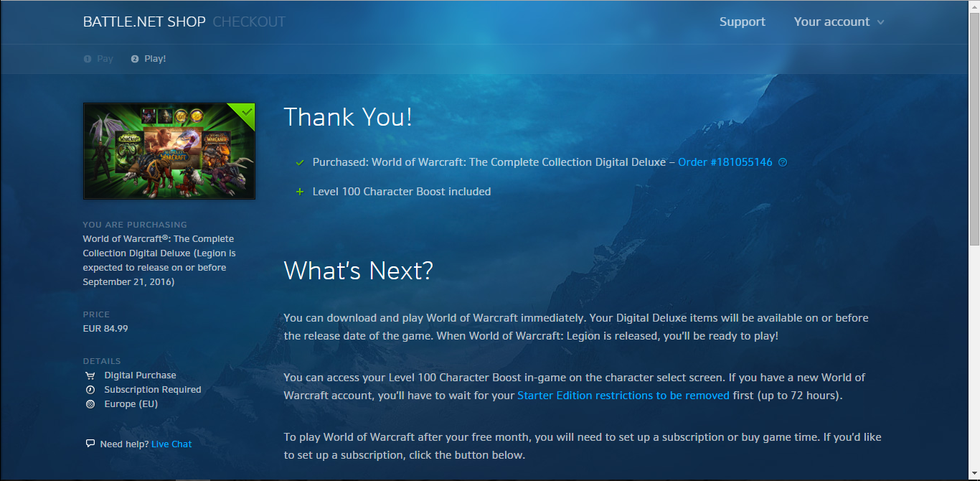The image size is (980, 481).
Task: Click the chat bubble icon near Need help
Action: pyautogui.click(x=90, y=444)
